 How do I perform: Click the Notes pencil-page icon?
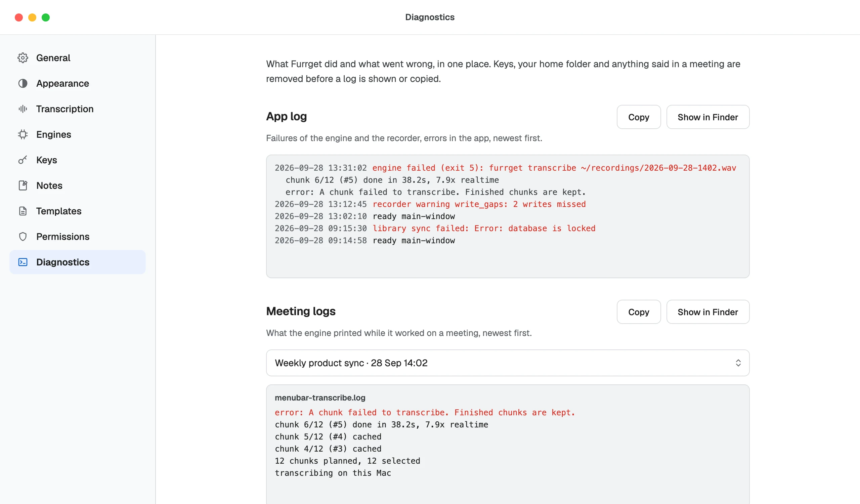click(x=23, y=185)
